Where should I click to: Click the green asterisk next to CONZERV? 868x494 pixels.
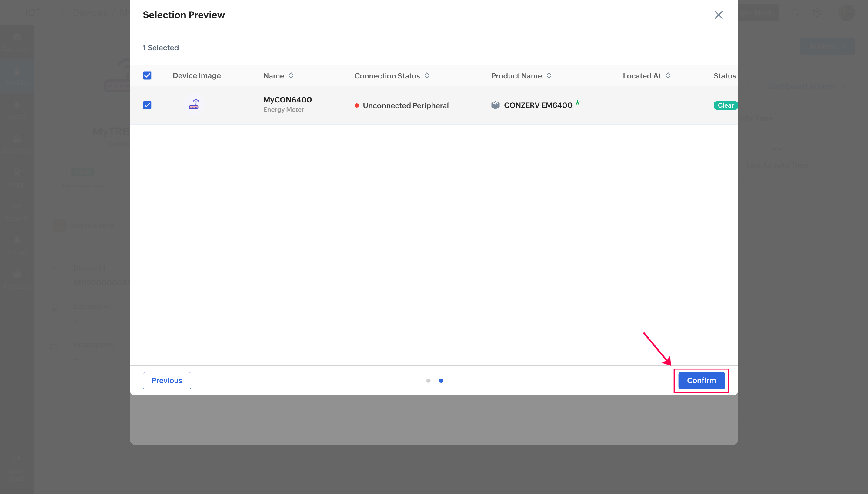(577, 103)
